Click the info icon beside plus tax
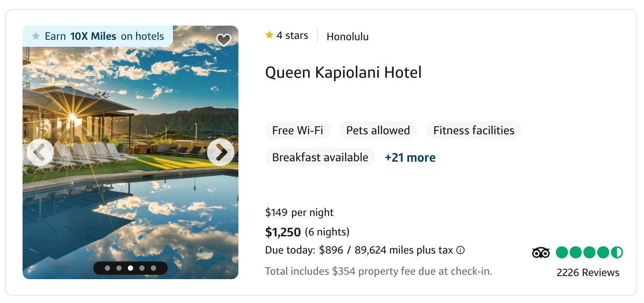This screenshot has height=303, width=644. click(x=460, y=250)
